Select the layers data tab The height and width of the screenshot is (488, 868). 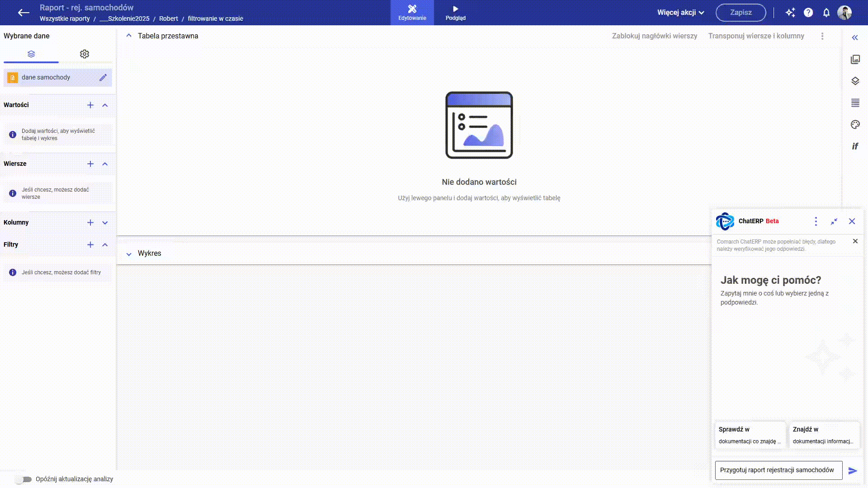[x=31, y=54]
